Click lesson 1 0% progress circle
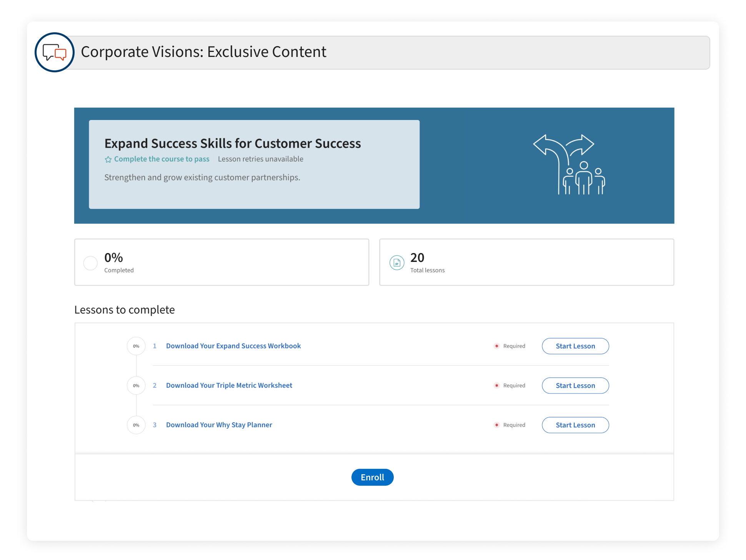746x560 pixels. point(136,346)
